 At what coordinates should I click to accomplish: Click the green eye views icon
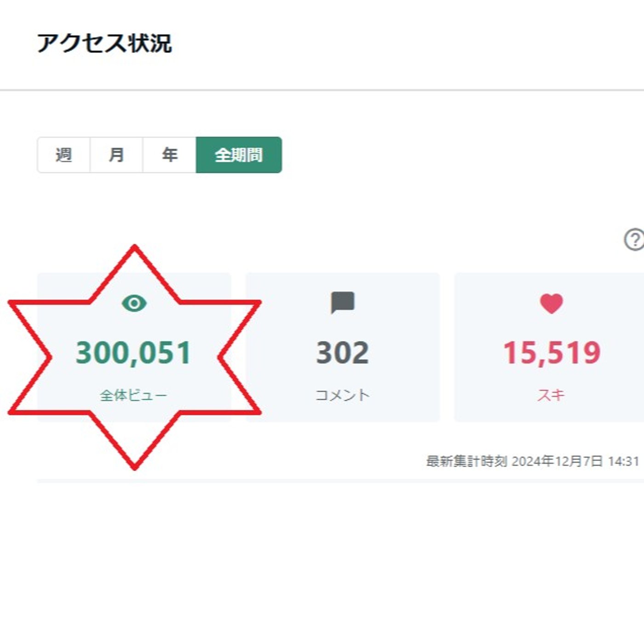pyautogui.click(x=134, y=303)
